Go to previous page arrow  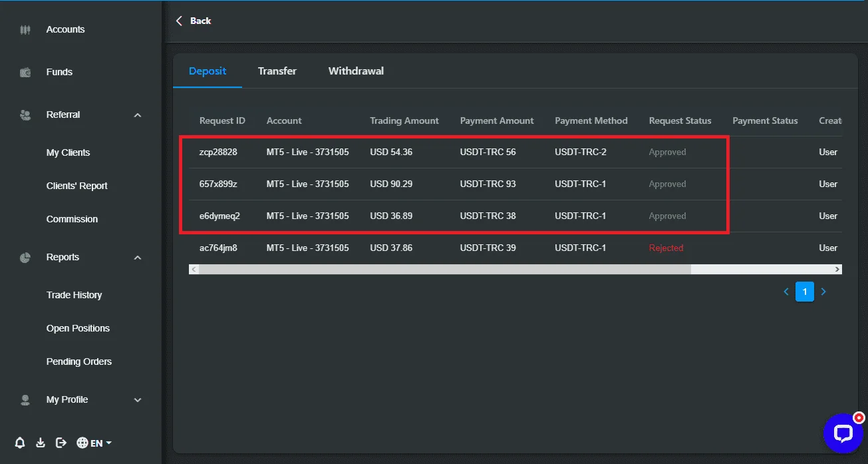click(x=786, y=292)
